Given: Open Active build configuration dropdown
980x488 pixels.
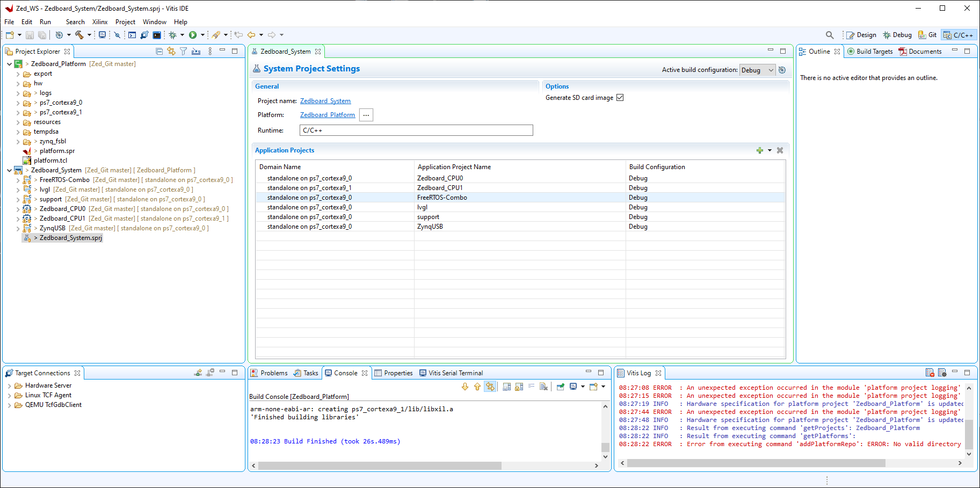Looking at the screenshot, I should (757, 70).
